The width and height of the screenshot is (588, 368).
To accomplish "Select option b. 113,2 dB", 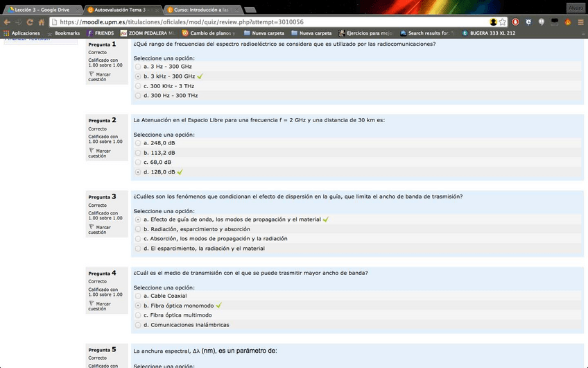I will 138,153.
